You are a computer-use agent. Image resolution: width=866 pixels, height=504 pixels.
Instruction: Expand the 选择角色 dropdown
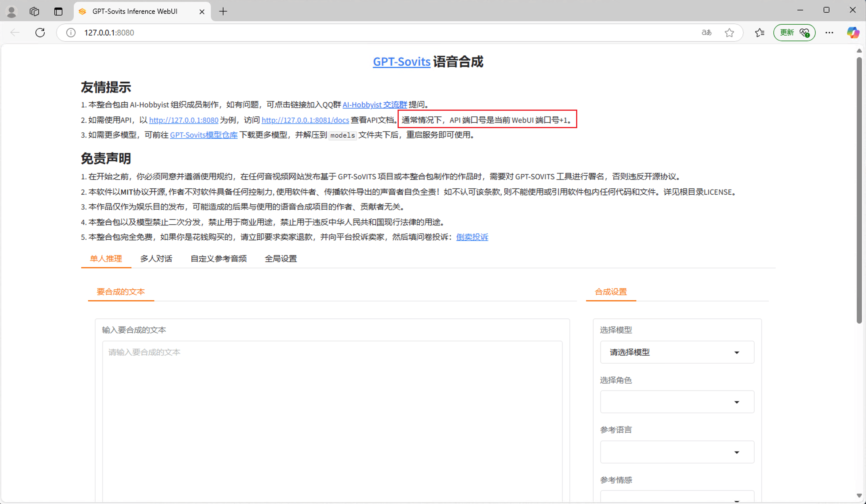[677, 402]
